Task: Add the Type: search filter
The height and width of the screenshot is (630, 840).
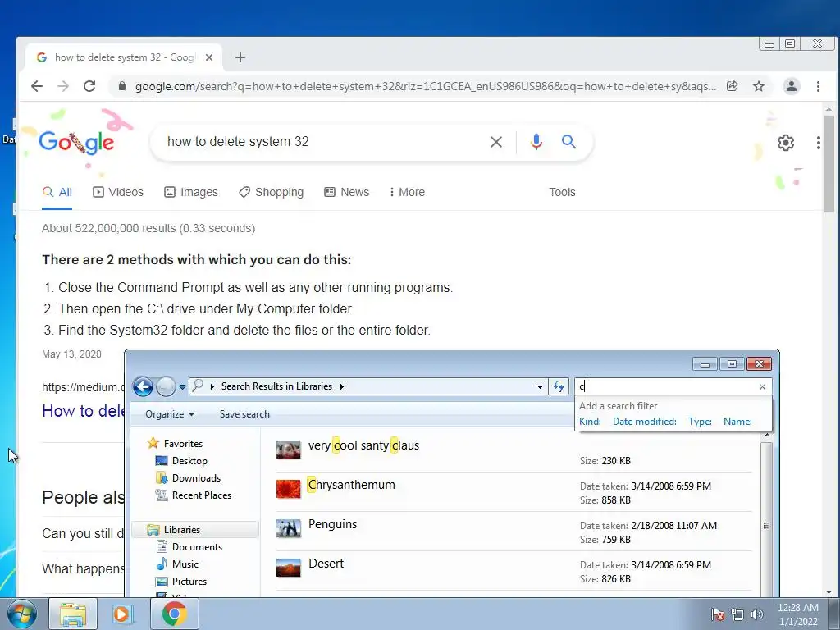Action: [x=700, y=422]
